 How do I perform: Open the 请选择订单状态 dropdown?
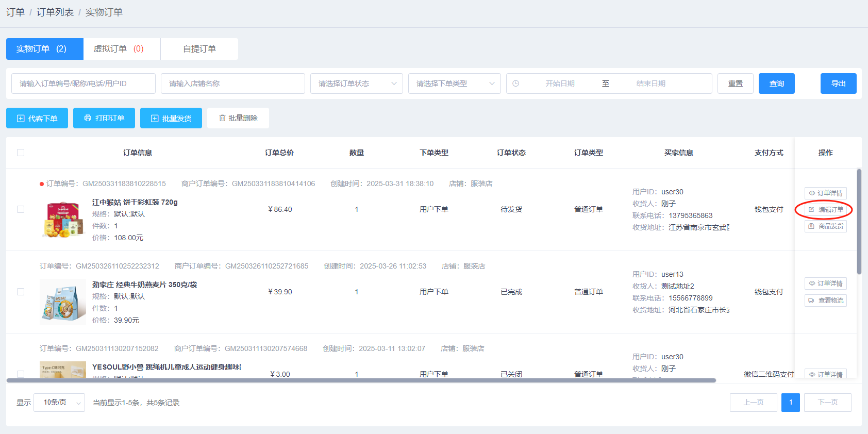coord(357,84)
